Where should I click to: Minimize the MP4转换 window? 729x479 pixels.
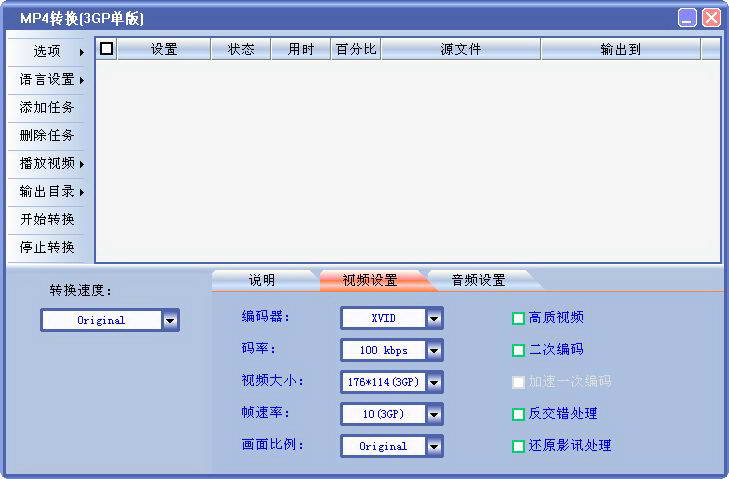click(687, 18)
